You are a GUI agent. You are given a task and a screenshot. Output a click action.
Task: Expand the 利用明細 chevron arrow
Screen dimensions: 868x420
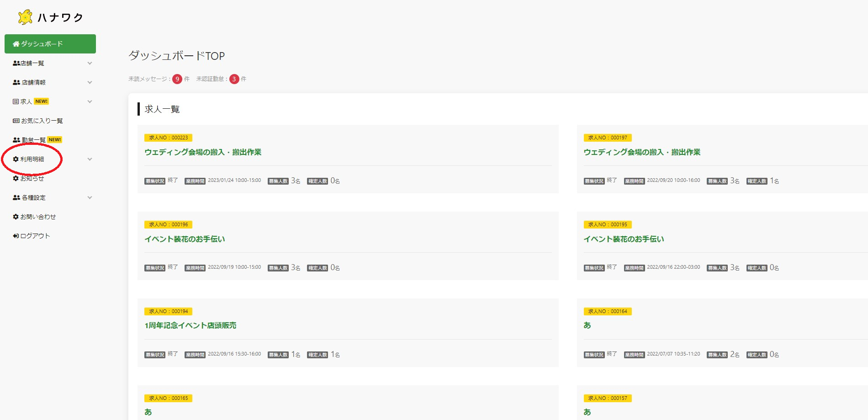click(90, 159)
